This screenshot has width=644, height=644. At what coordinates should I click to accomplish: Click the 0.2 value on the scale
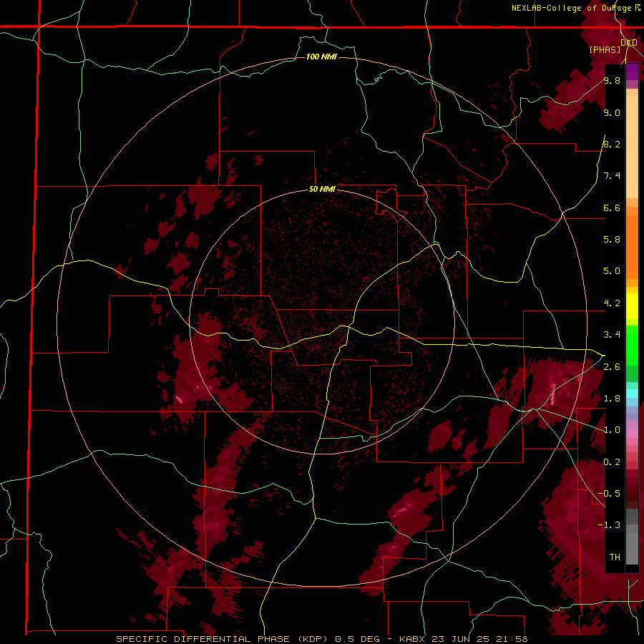click(x=612, y=462)
